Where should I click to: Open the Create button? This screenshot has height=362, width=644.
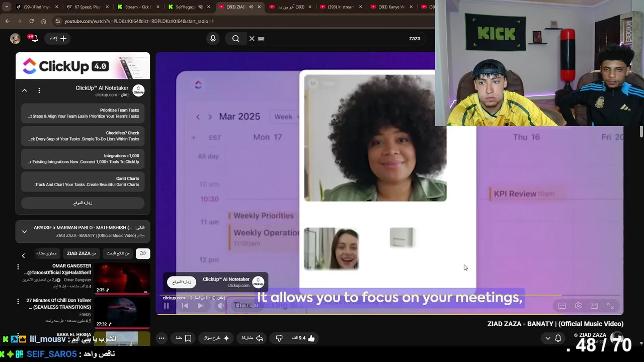coord(58,38)
